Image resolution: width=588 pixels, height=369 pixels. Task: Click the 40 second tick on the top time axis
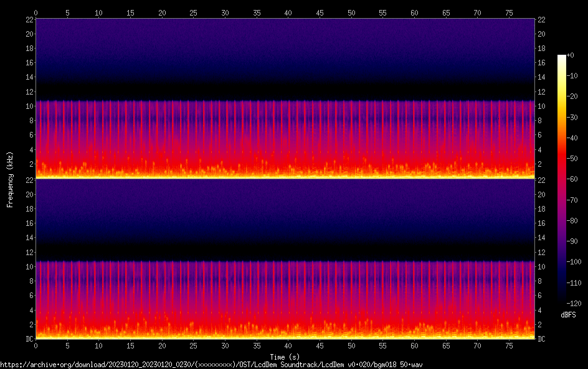pyautogui.click(x=288, y=12)
